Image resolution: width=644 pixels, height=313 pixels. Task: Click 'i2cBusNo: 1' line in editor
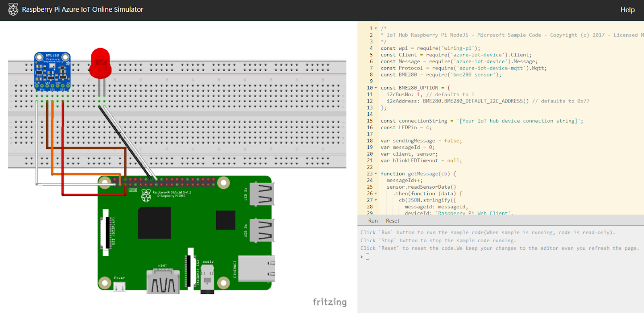click(x=431, y=95)
